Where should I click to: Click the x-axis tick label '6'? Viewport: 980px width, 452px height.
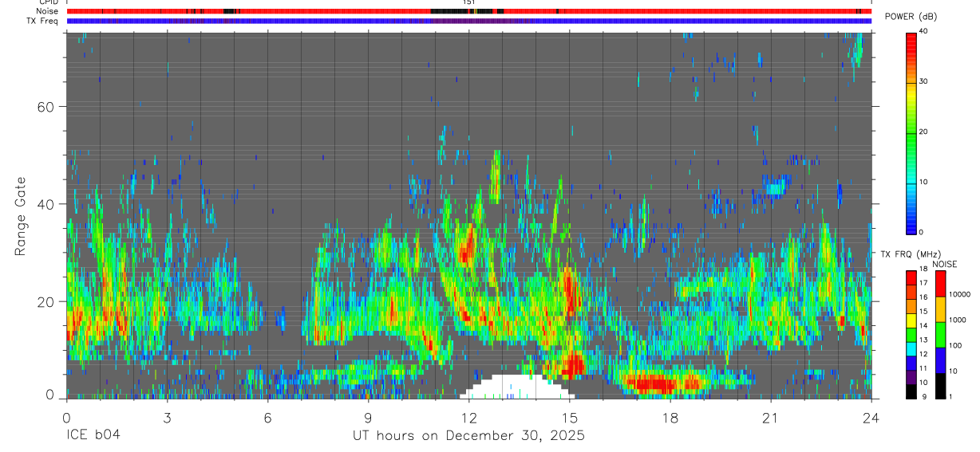pos(268,418)
